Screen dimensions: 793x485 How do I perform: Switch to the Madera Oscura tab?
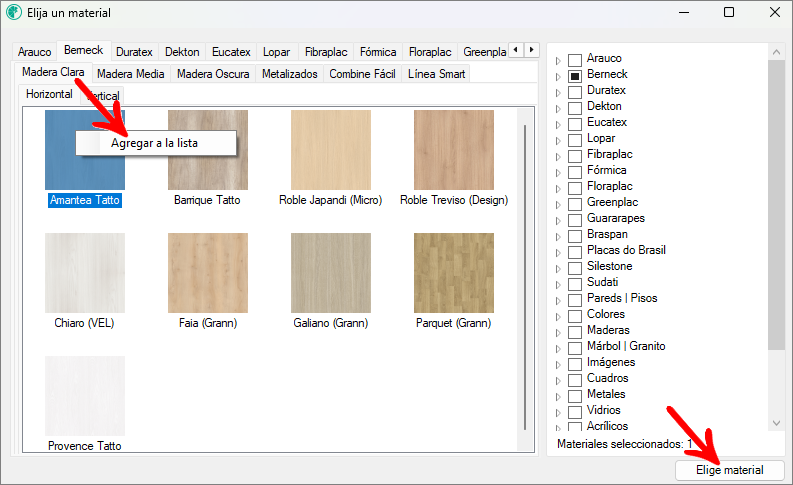point(213,74)
